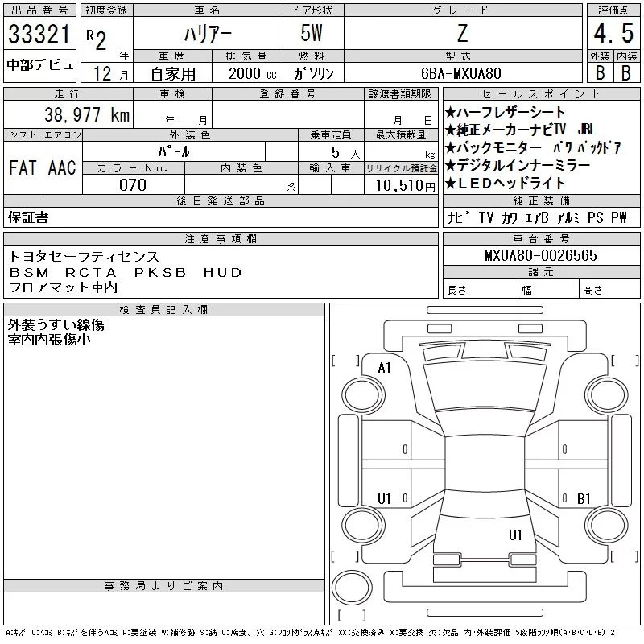The image size is (644, 644).
Task: Click the 保証書 entry
Action: [28, 217]
